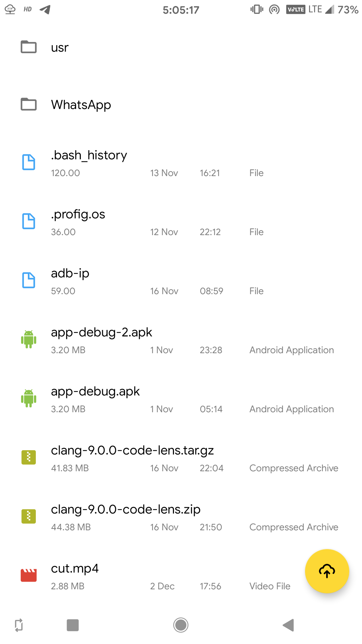
Task: Open the usr folder icon
Action: coord(29,47)
